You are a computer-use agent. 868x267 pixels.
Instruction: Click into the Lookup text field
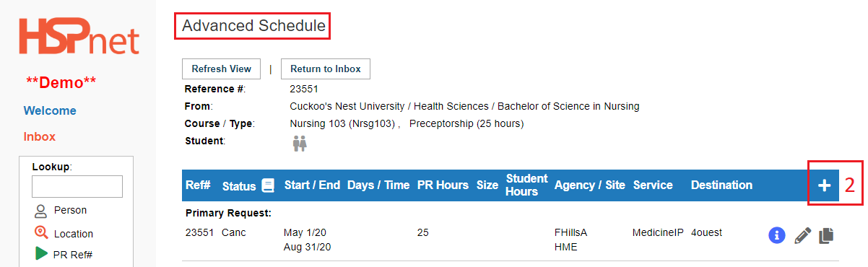point(77,187)
